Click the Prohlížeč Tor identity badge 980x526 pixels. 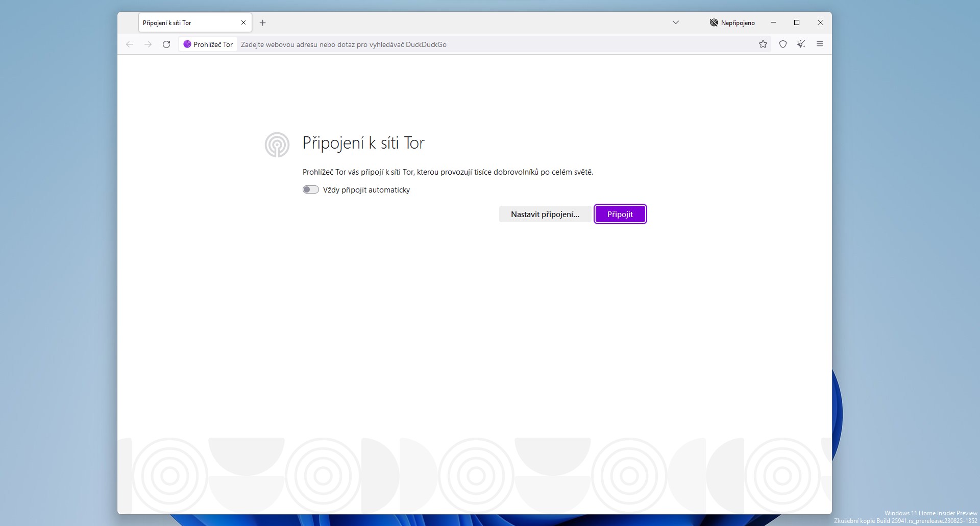pos(208,44)
